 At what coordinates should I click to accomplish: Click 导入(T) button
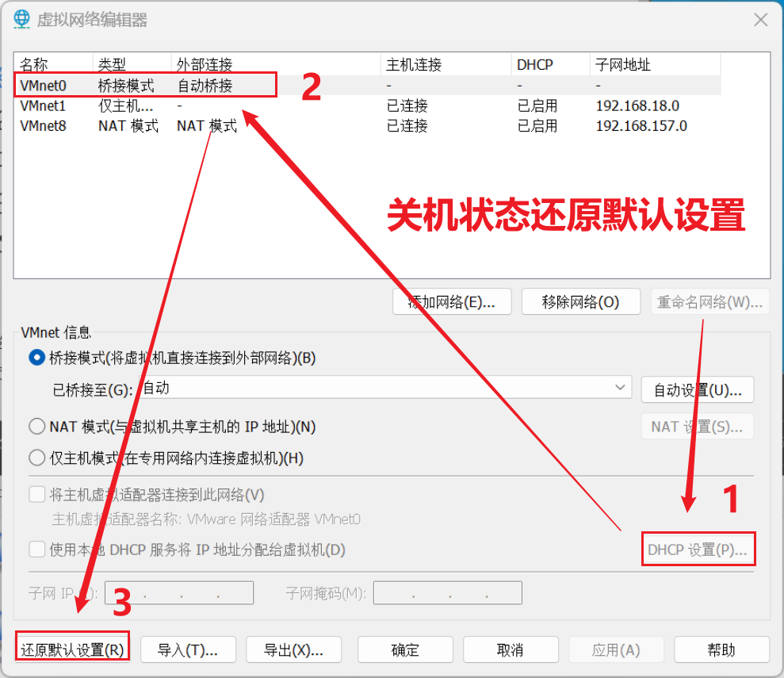[188, 649]
